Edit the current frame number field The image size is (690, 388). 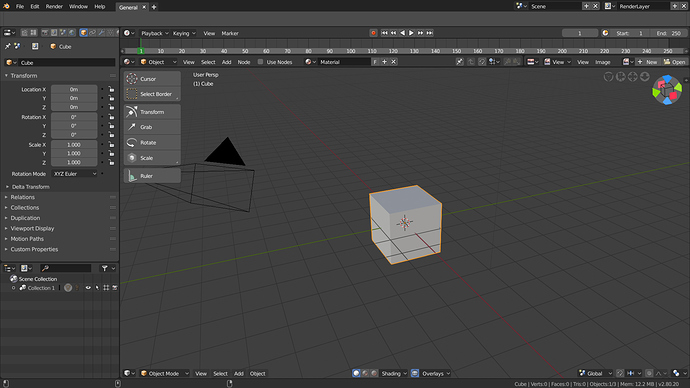(580, 33)
